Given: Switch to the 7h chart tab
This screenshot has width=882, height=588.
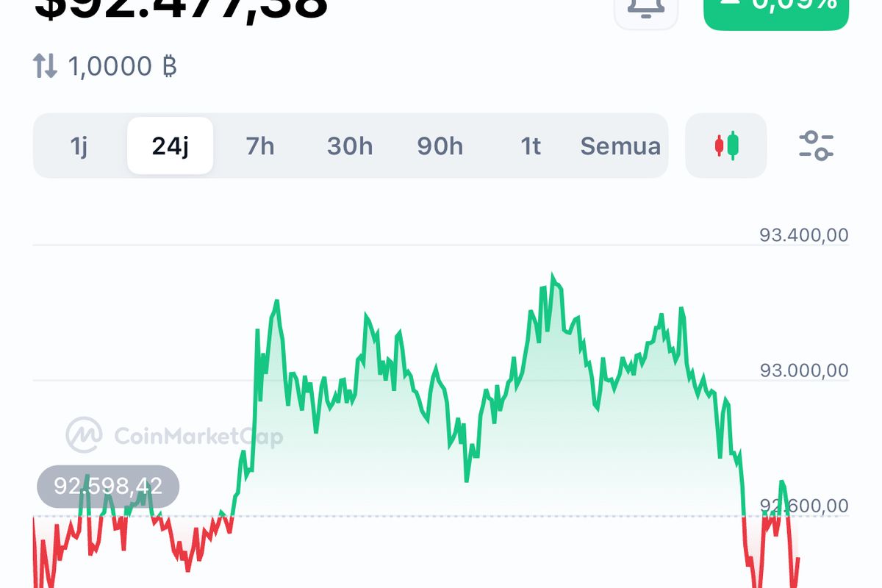Looking at the screenshot, I should 259,146.
